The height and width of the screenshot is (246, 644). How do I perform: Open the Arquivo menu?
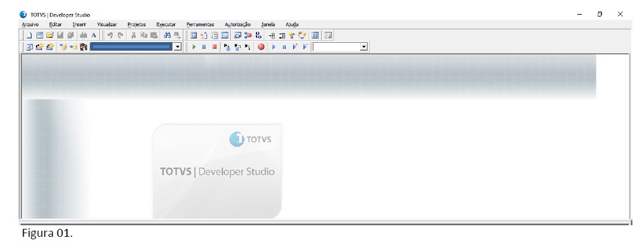30,24
